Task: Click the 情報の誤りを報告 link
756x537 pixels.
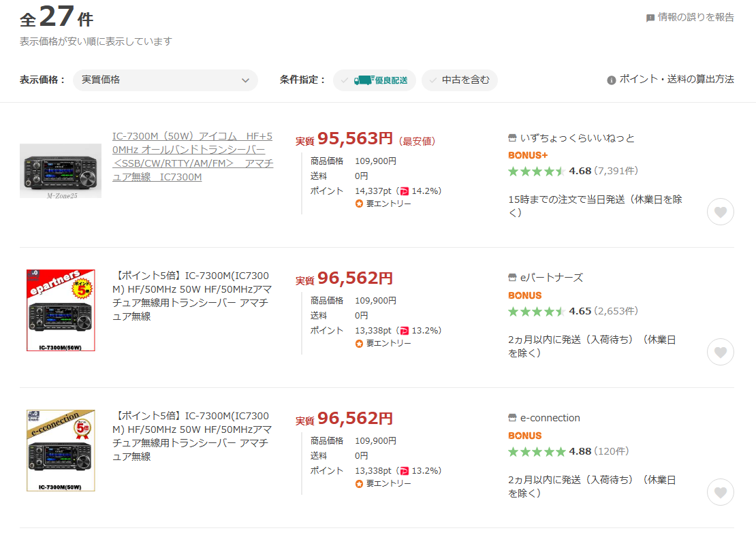Action: [696, 17]
